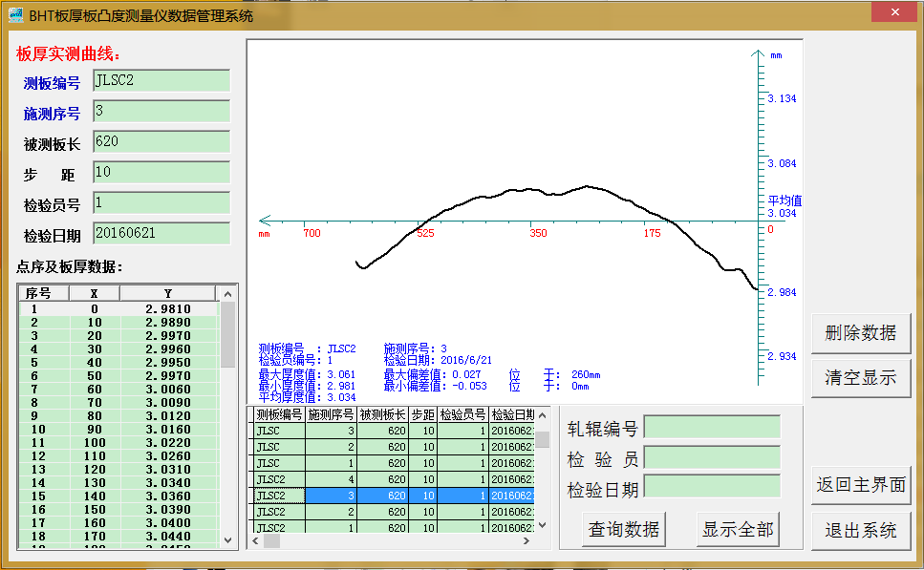Click the 删除数据 button
The image size is (924, 570).
pyautogui.click(x=860, y=333)
